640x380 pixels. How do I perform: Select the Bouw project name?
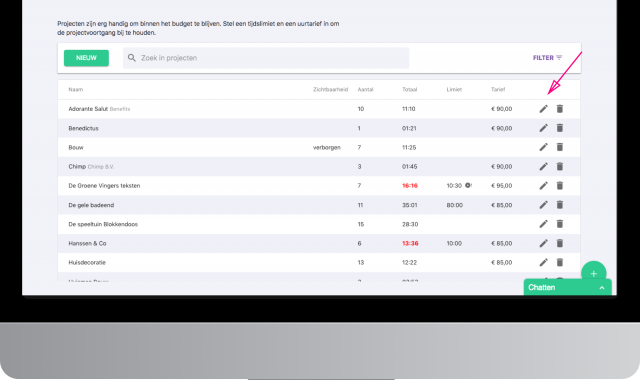click(x=76, y=147)
